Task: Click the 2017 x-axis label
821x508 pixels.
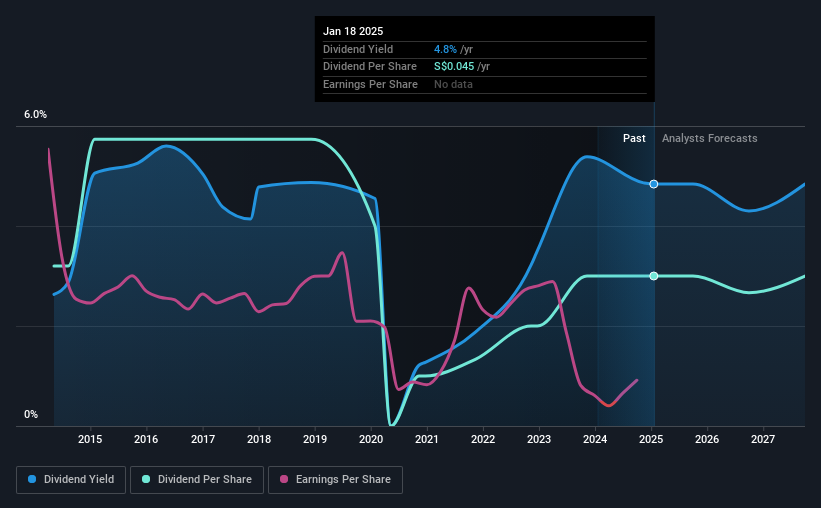Action: (203, 439)
